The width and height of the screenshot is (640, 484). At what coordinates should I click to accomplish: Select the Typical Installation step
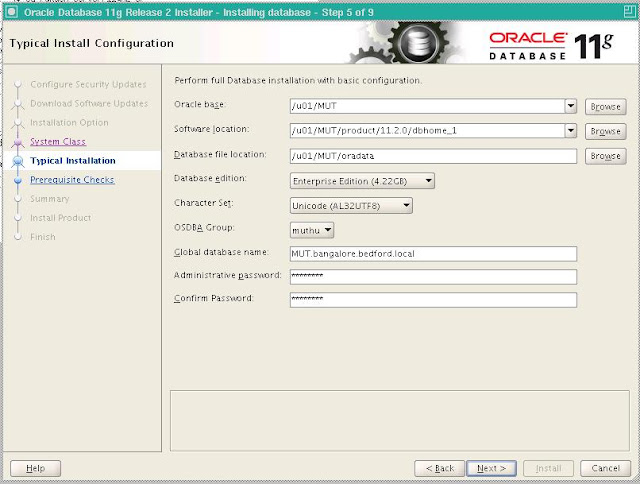point(73,161)
